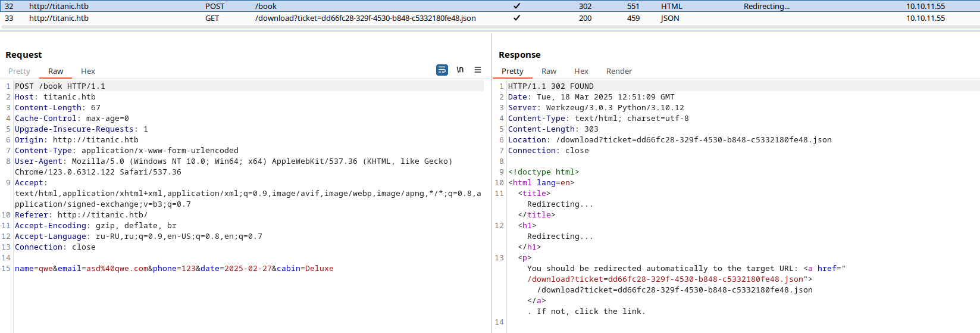Screen dimensions: 980x333
Task: Toggle the show non-printable characters \n icon
Action: coord(460,70)
